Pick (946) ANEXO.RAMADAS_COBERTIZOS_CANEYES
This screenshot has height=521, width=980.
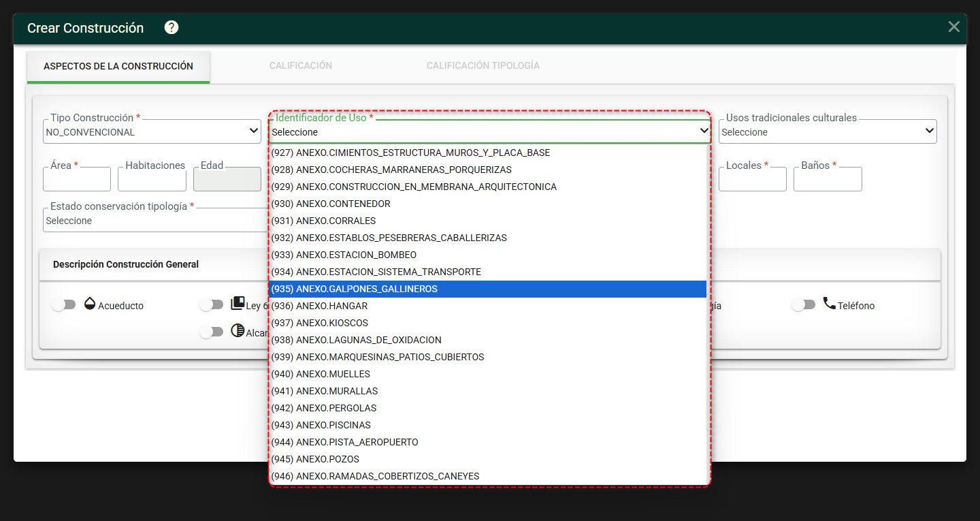(x=488, y=476)
